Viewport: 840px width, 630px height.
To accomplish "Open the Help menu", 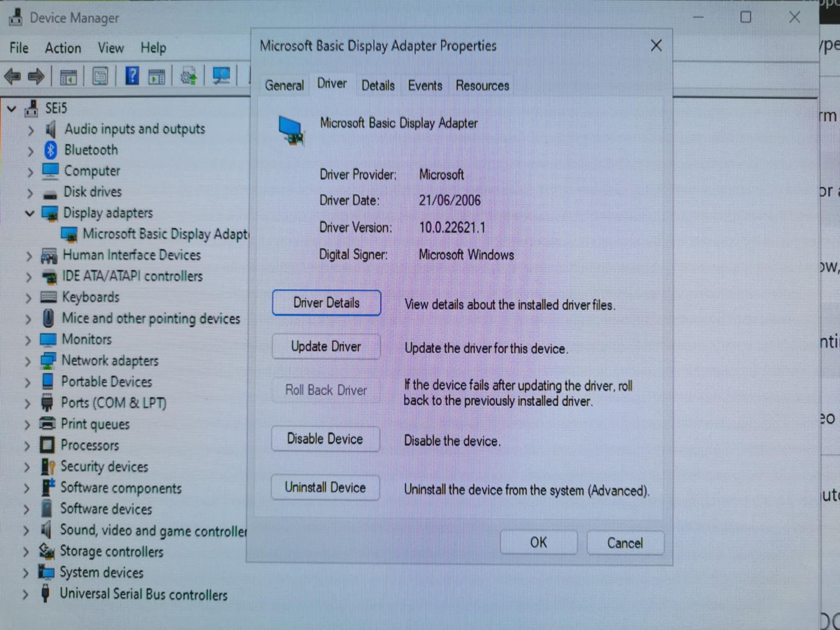I will pos(153,48).
